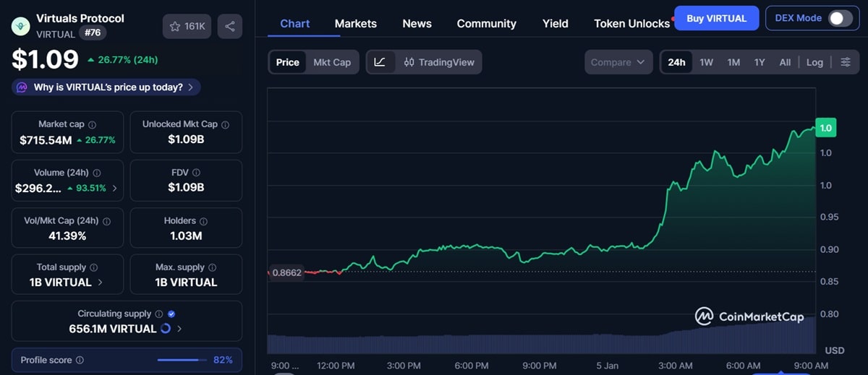The width and height of the screenshot is (868, 375).
Task: Open the Compare dropdown
Action: point(618,62)
